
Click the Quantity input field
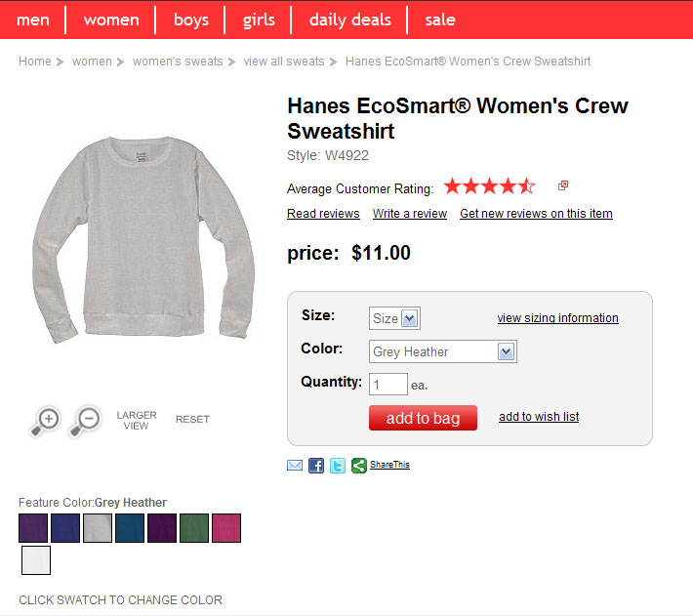(388, 385)
